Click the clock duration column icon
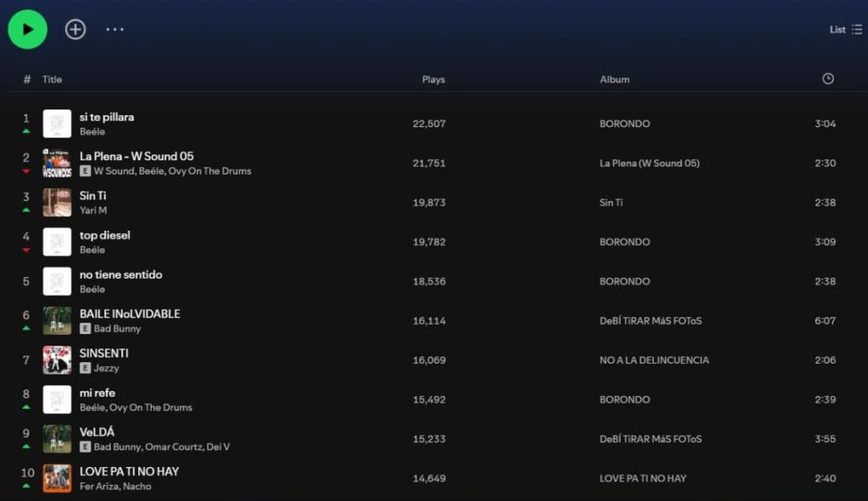Viewport: 868px width, 501px height. [x=827, y=79]
